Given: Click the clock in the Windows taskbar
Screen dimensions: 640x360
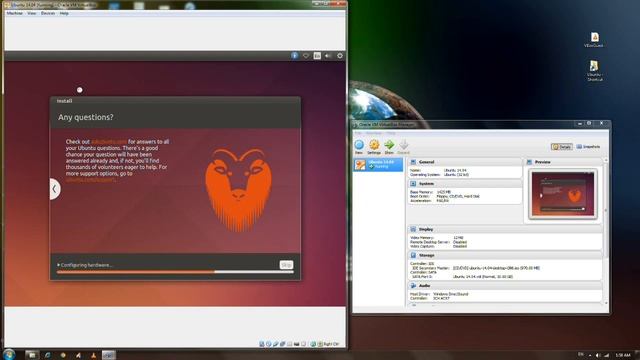Looking at the screenshot, I should (x=623, y=356).
